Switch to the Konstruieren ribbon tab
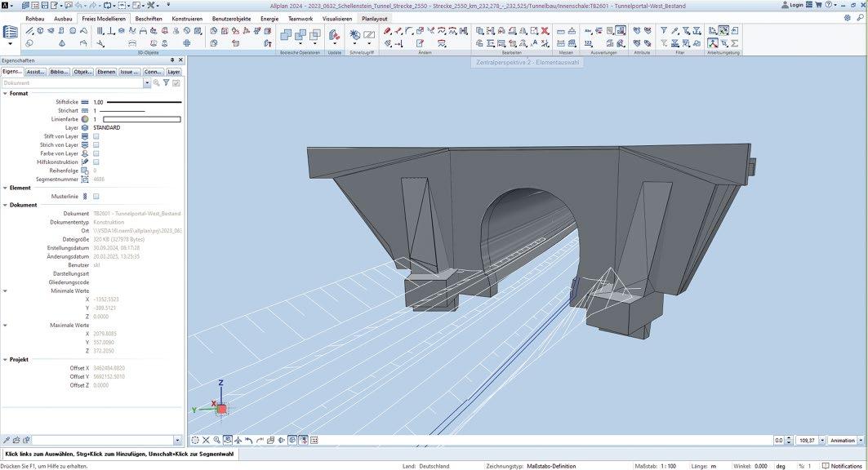868x470 pixels. [x=187, y=18]
